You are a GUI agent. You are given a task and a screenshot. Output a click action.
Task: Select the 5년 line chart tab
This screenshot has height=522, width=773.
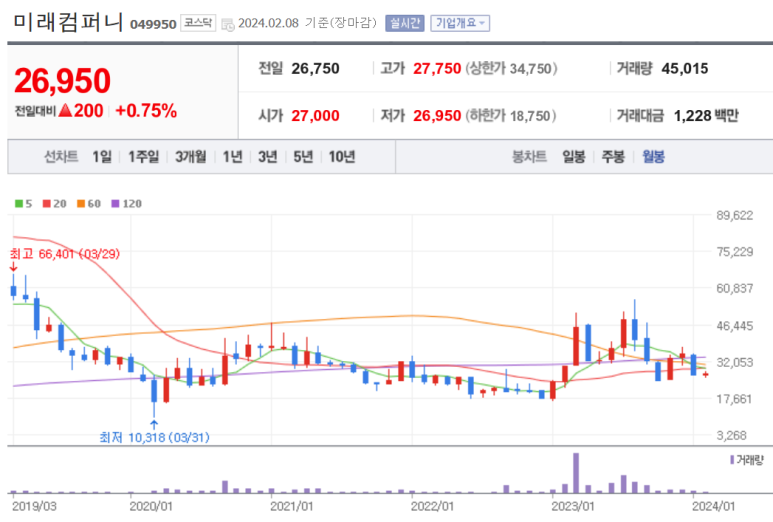click(303, 157)
